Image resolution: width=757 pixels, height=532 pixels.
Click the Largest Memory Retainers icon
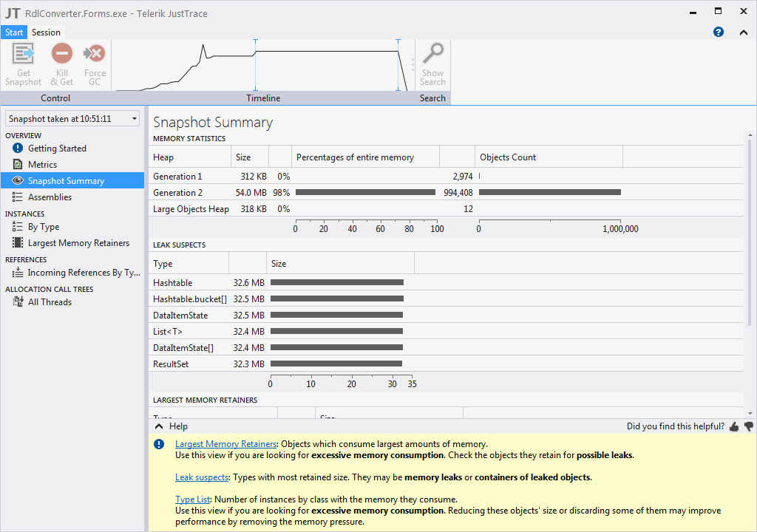coord(18,243)
